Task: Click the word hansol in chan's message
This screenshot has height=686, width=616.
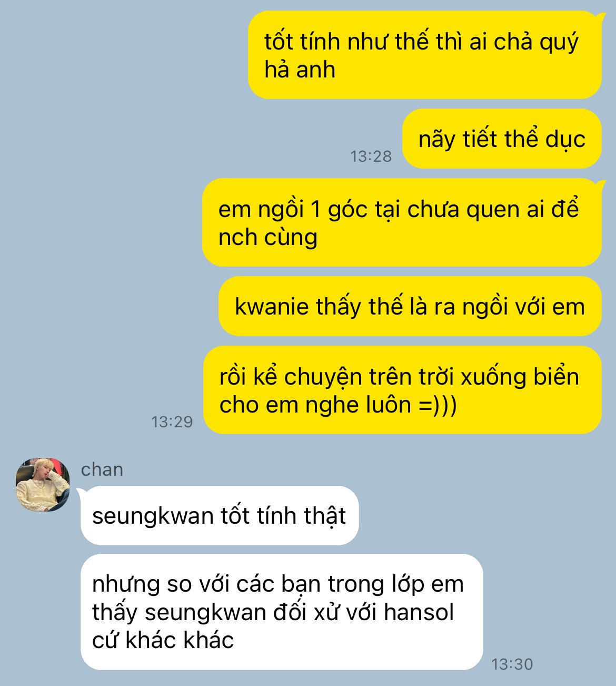Action: 419,612
